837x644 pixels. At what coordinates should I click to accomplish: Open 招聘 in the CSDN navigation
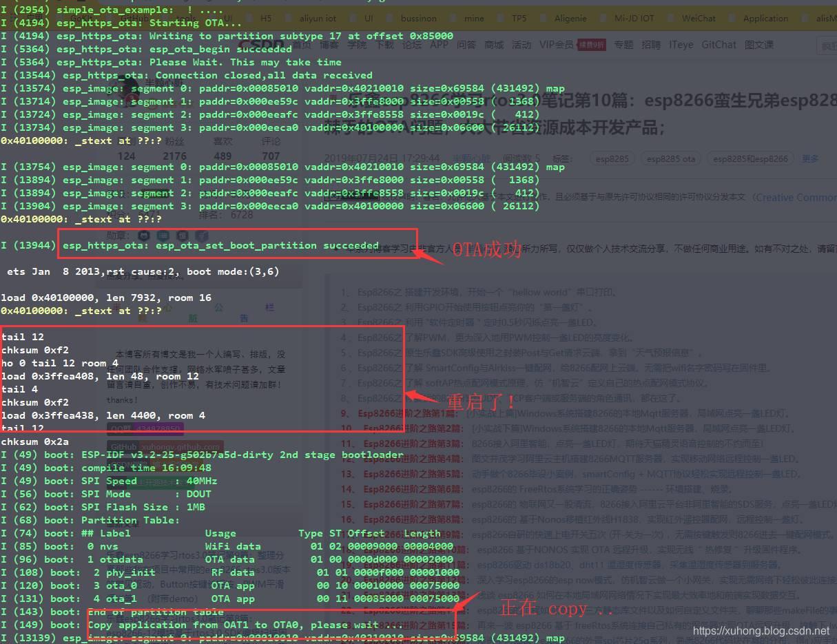651,45
